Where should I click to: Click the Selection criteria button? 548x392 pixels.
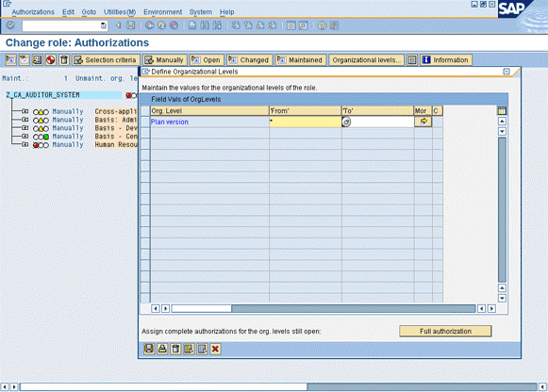coord(106,60)
